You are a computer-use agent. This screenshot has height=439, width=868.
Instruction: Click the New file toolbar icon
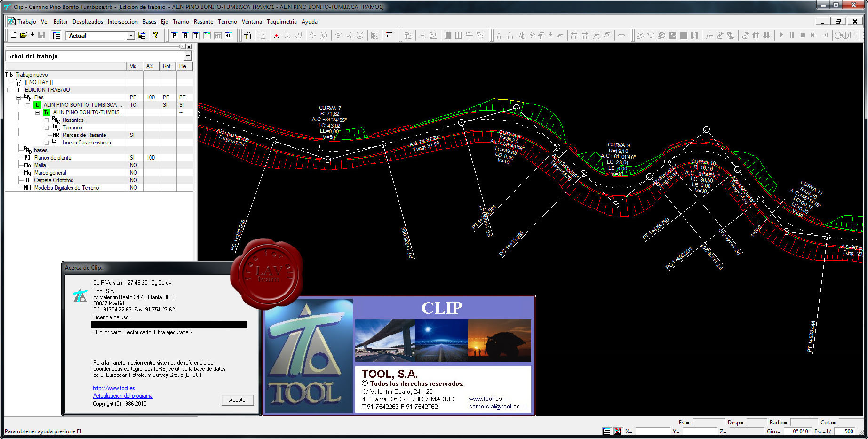point(13,35)
